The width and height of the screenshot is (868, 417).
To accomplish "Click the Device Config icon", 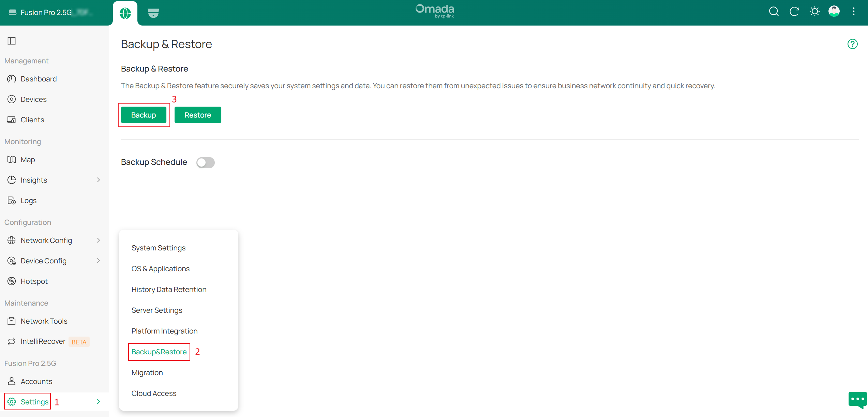I will 12,261.
